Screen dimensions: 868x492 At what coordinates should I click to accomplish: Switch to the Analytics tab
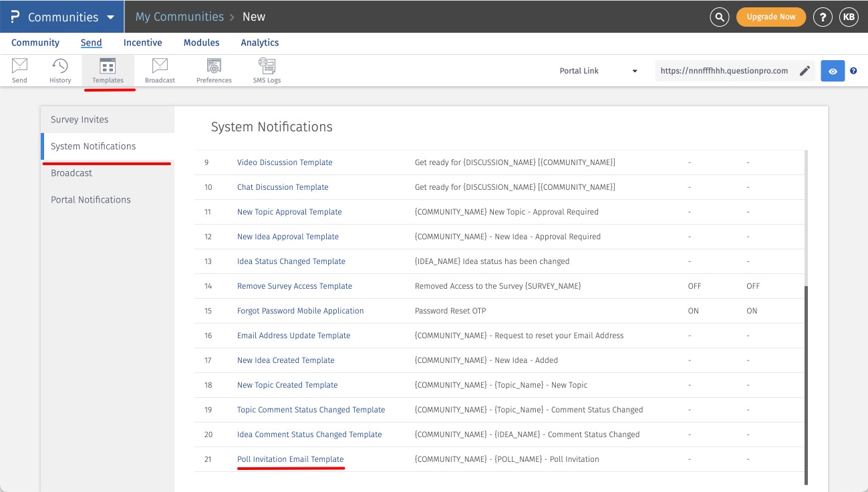[x=259, y=43]
